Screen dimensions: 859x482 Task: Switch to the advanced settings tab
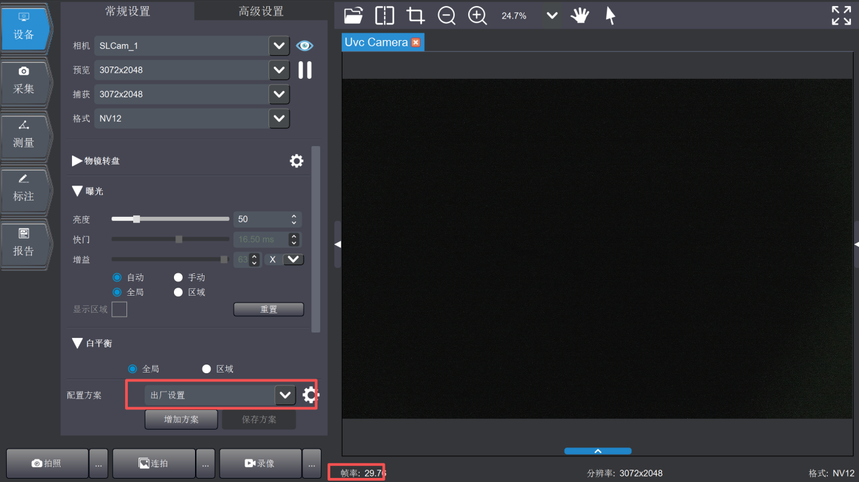261,11
